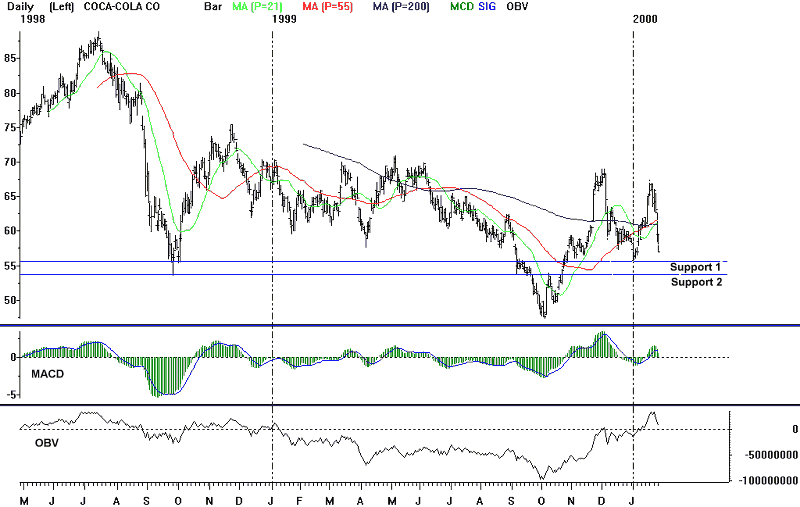Click the 'OBV' legend label at top
The width and height of the screenshot is (800, 507).
[517, 7]
